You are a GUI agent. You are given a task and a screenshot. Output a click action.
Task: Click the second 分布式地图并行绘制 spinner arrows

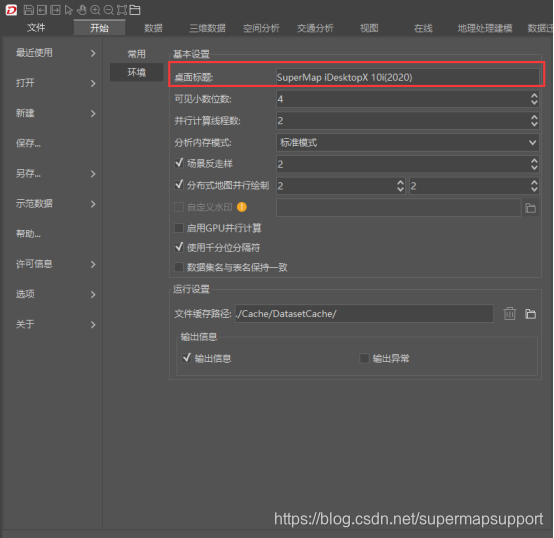coord(534,186)
